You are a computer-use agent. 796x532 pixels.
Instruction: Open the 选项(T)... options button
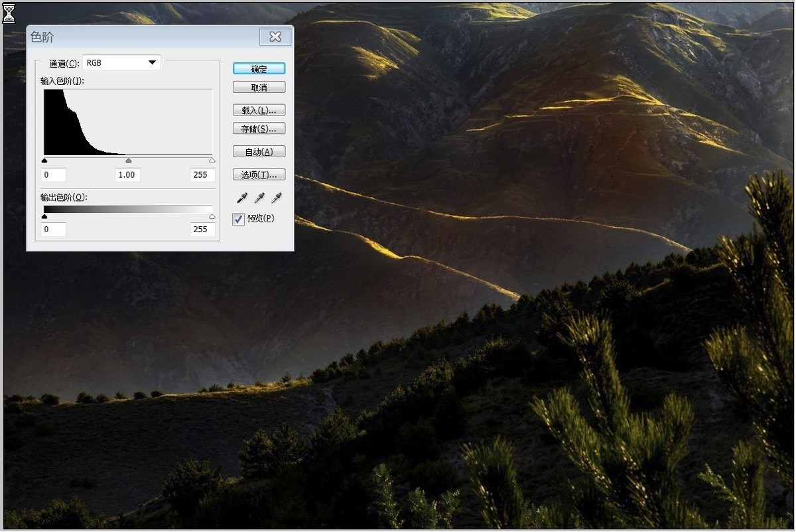point(259,175)
